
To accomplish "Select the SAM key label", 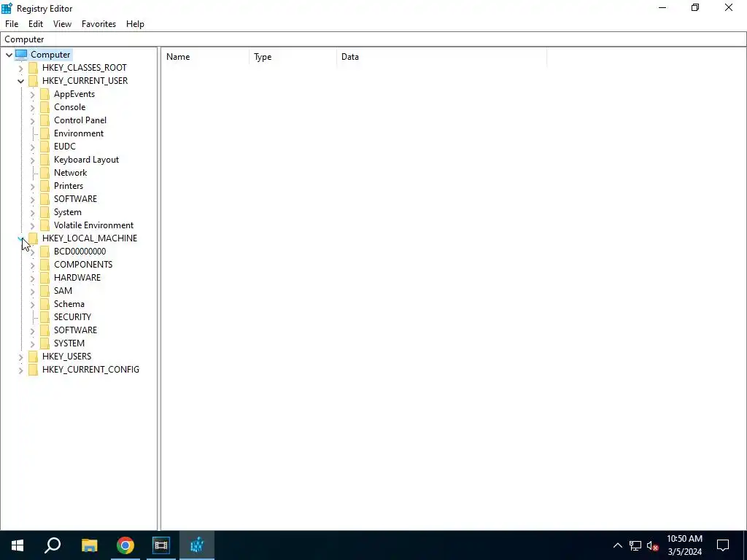I will click(x=63, y=290).
